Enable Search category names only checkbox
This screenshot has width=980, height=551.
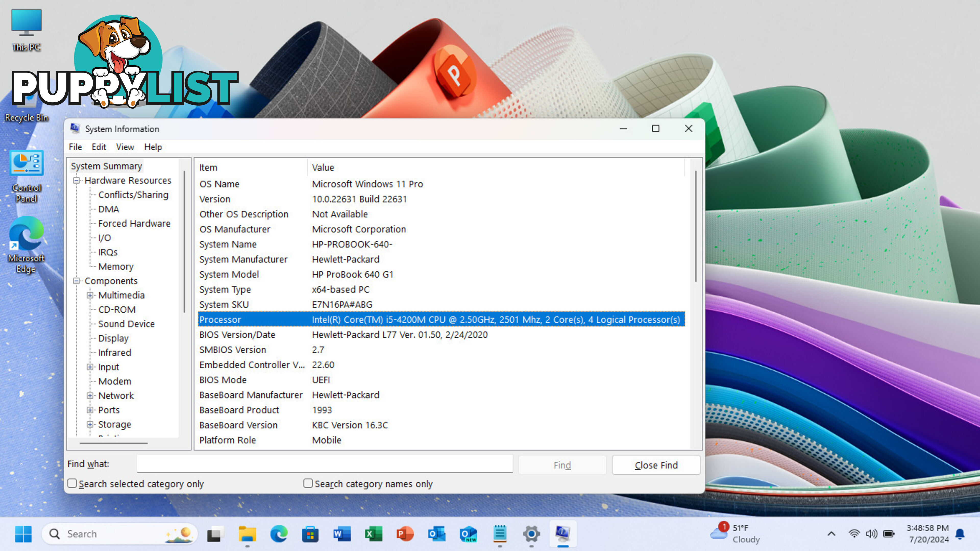pyautogui.click(x=308, y=483)
